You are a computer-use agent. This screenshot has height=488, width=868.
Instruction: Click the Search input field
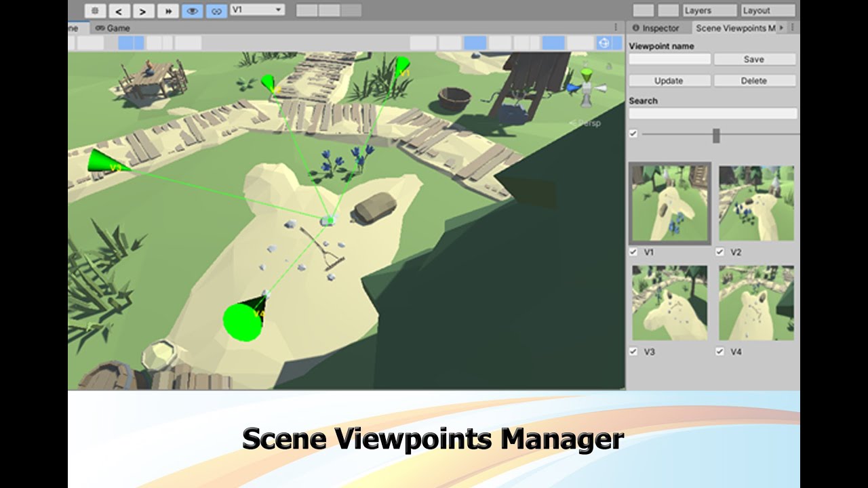713,113
